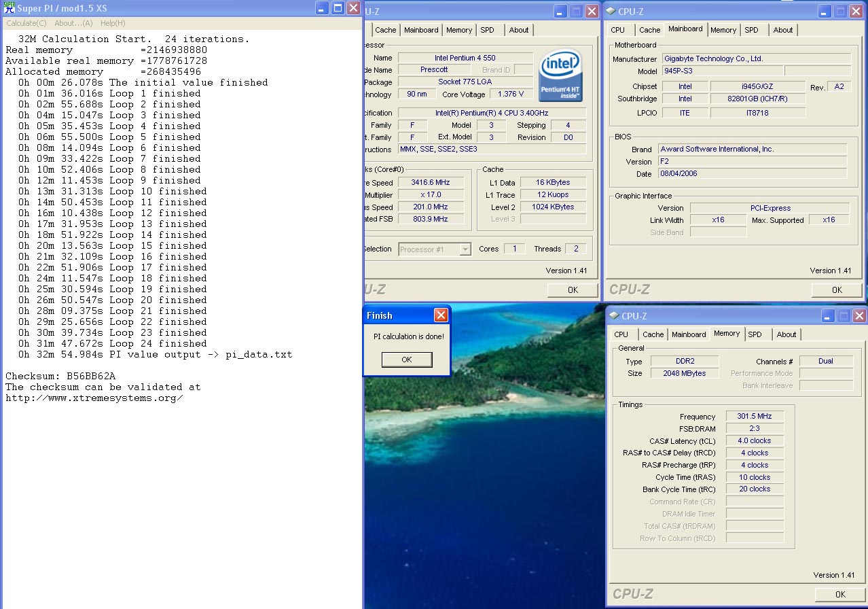Click the Super PI title bar icon
Image resolution: width=868 pixels, height=609 pixels.
(x=10, y=8)
